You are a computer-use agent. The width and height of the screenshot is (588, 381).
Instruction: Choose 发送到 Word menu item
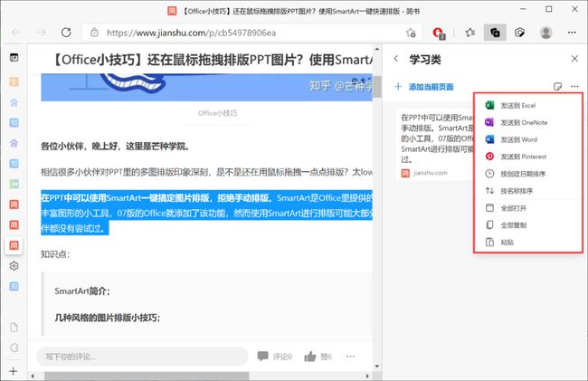click(528, 139)
